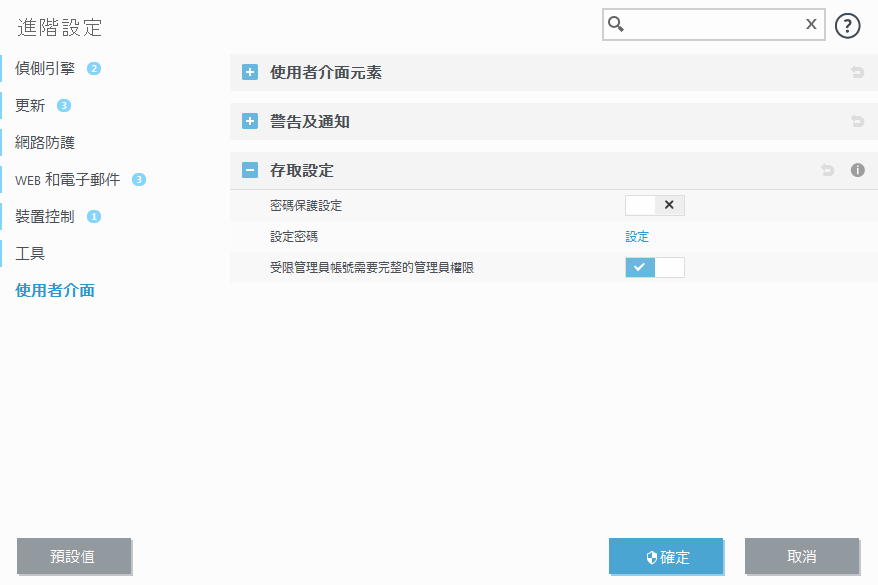Collapse the 存取設定 section
The image size is (878, 585).
pyautogui.click(x=249, y=170)
